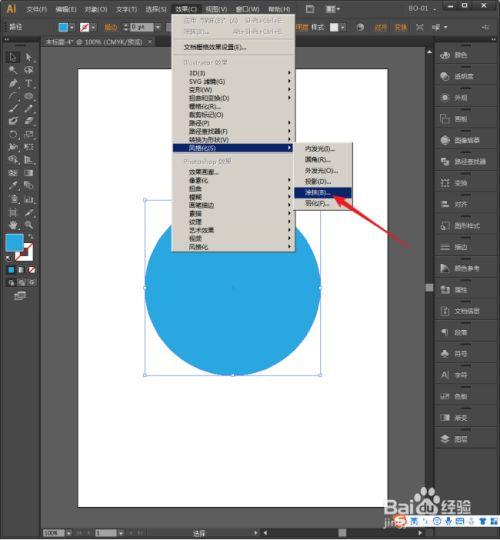
Task: Set paint mode to Gradient
Action: click(x=21, y=270)
